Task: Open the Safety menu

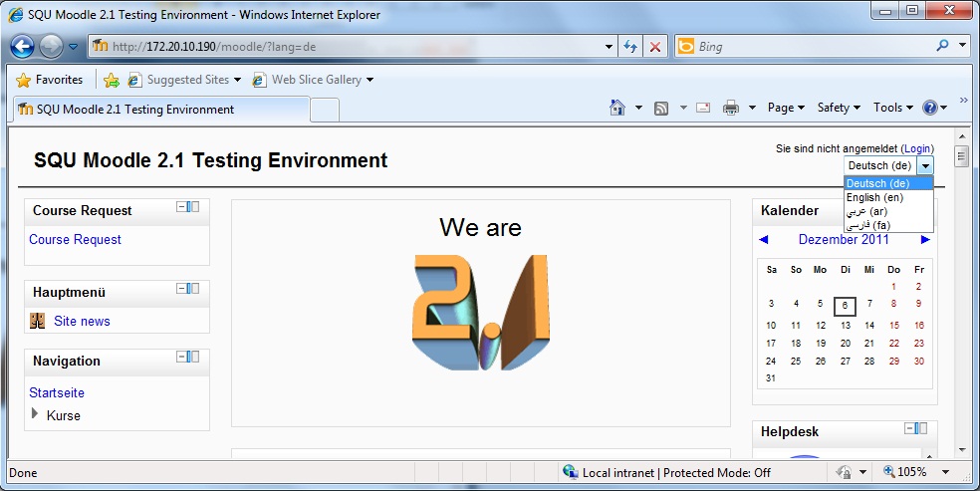Action: tap(839, 108)
